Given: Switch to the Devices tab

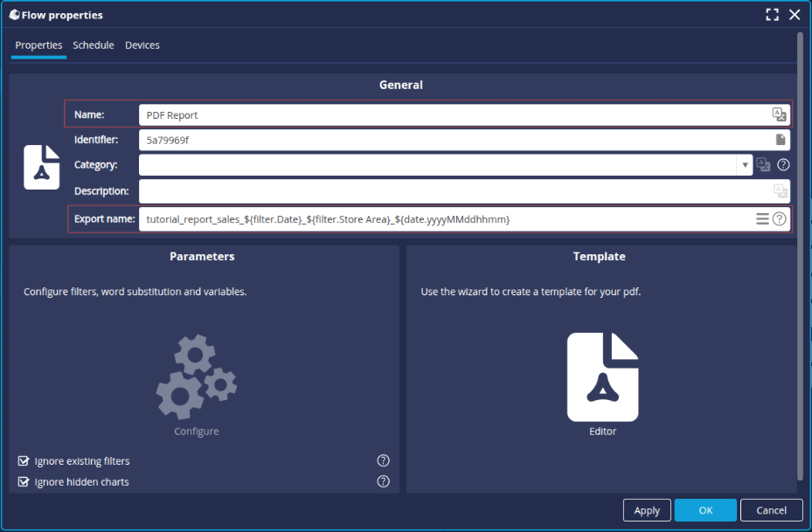Looking at the screenshot, I should 142,45.
